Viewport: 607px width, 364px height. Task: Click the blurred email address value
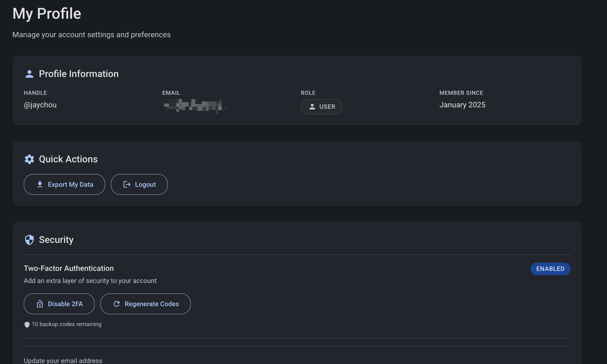pos(194,105)
